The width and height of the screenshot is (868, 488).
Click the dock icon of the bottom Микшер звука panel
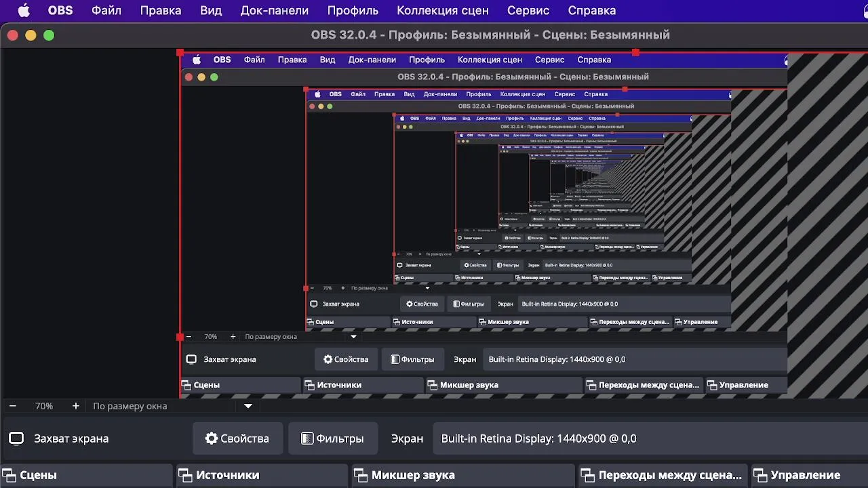click(361, 475)
